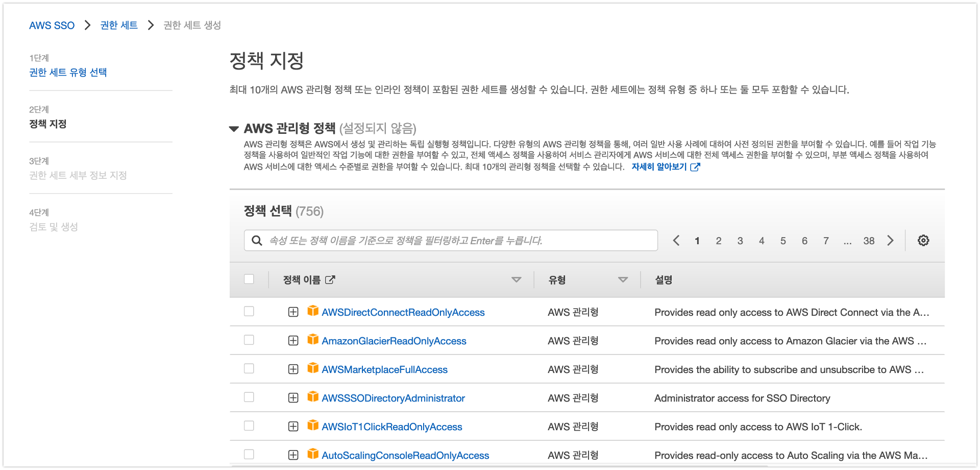This screenshot has height=470, width=980.
Task: Go to pagination page 7
Action: click(826, 241)
